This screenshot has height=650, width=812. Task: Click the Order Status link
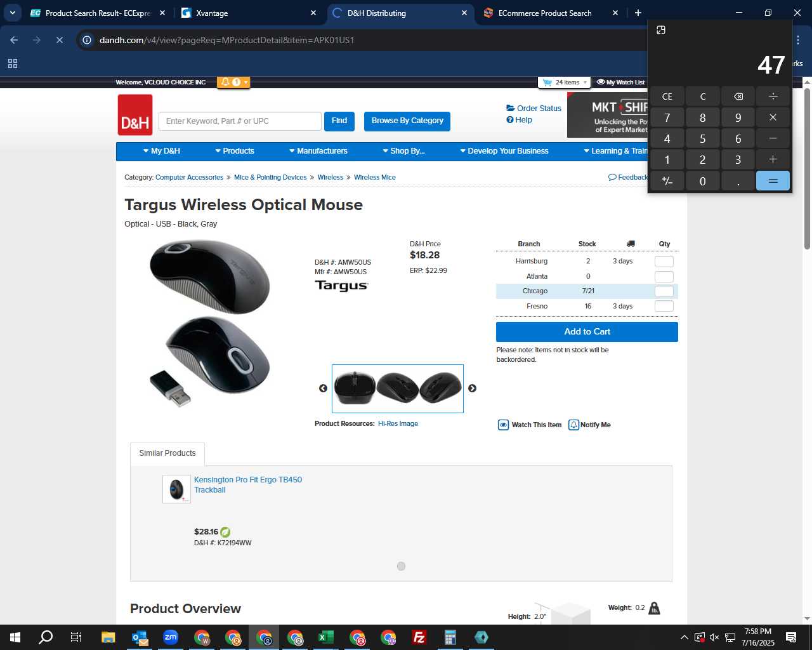coord(534,109)
